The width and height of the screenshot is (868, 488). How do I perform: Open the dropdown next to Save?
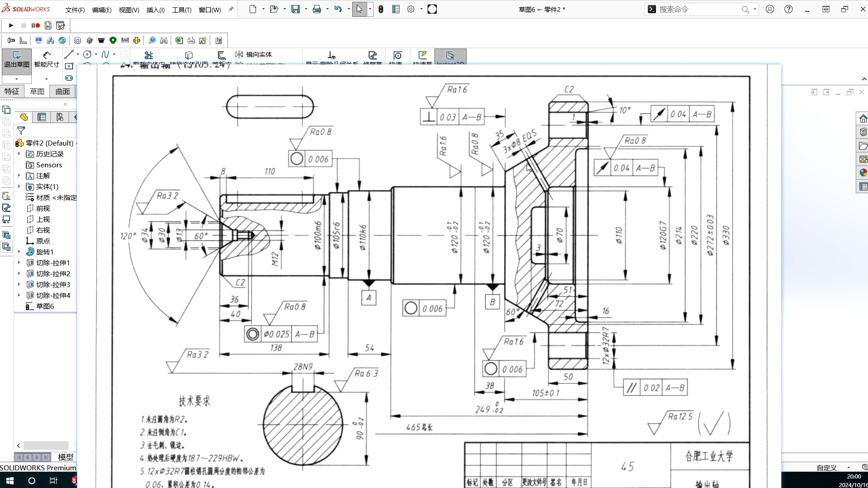point(306,9)
